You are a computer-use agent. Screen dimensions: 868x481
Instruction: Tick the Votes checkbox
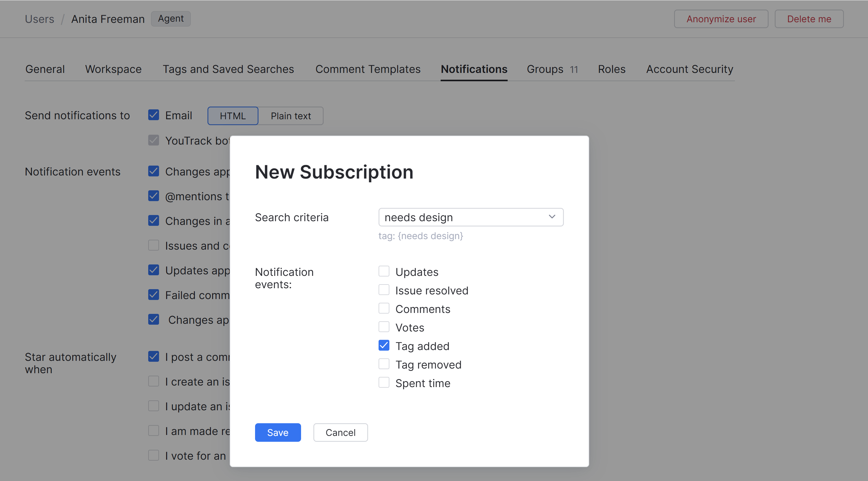pyautogui.click(x=384, y=327)
